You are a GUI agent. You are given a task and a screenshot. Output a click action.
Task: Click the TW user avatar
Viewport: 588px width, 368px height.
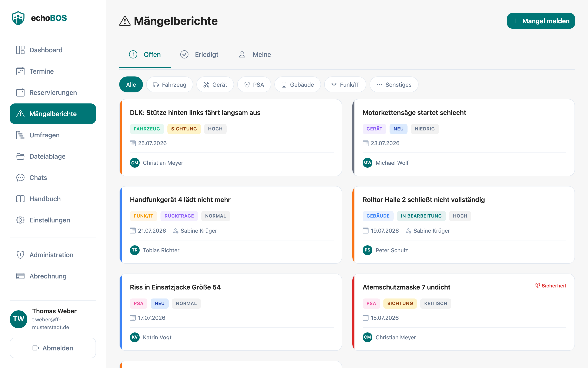pyautogui.click(x=18, y=319)
